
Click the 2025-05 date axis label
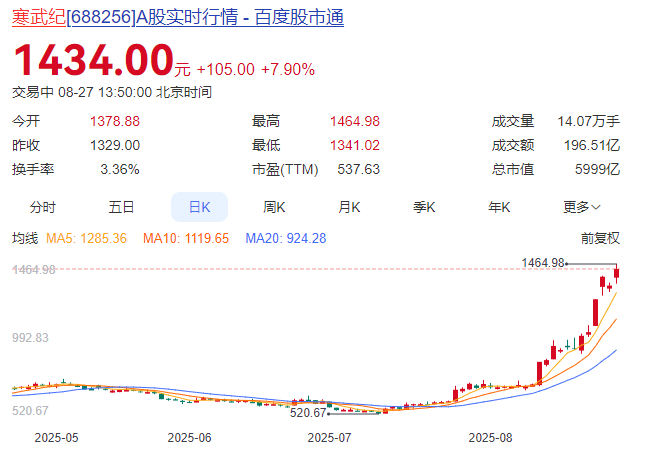pyautogui.click(x=57, y=438)
